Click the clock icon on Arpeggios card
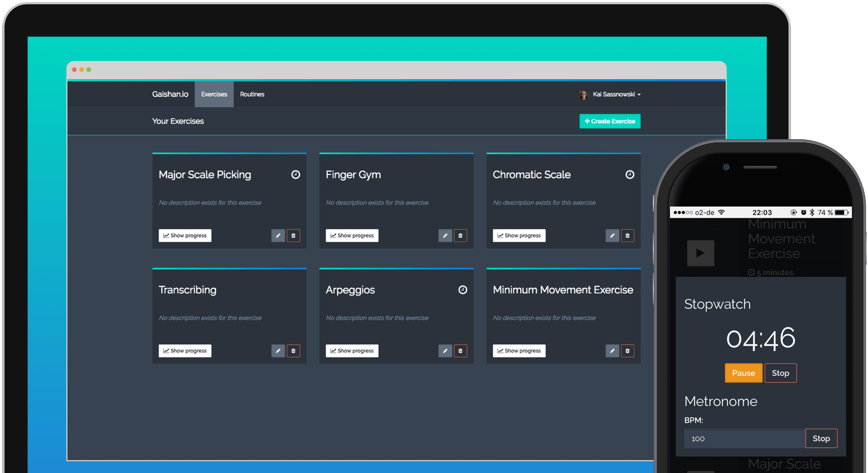The width and height of the screenshot is (868, 473). coord(463,289)
